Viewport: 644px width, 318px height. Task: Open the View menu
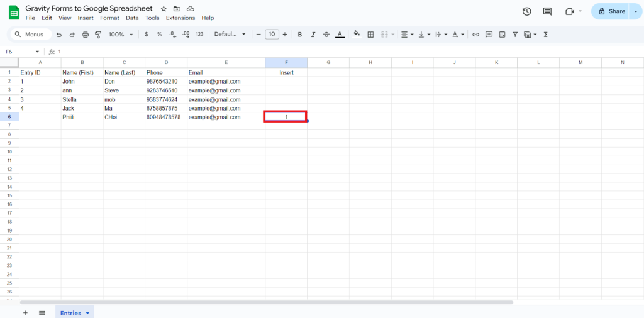click(65, 18)
